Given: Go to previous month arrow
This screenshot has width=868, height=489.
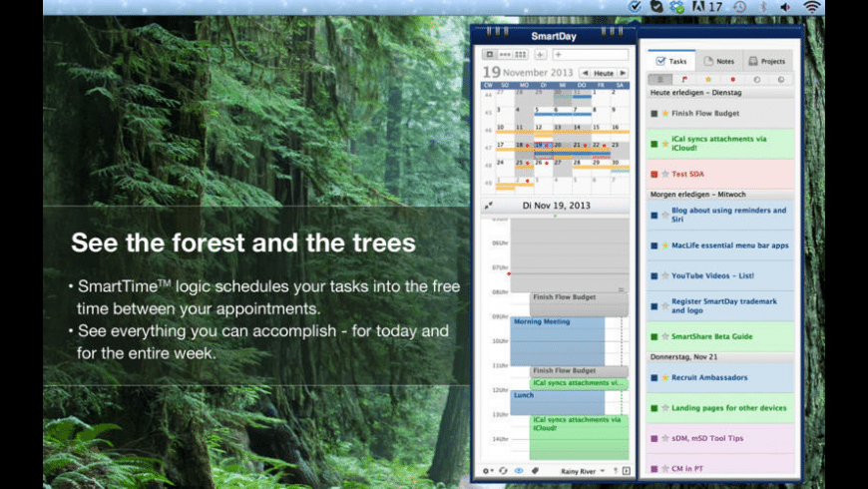Looking at the screenshot, I should 585,73.
